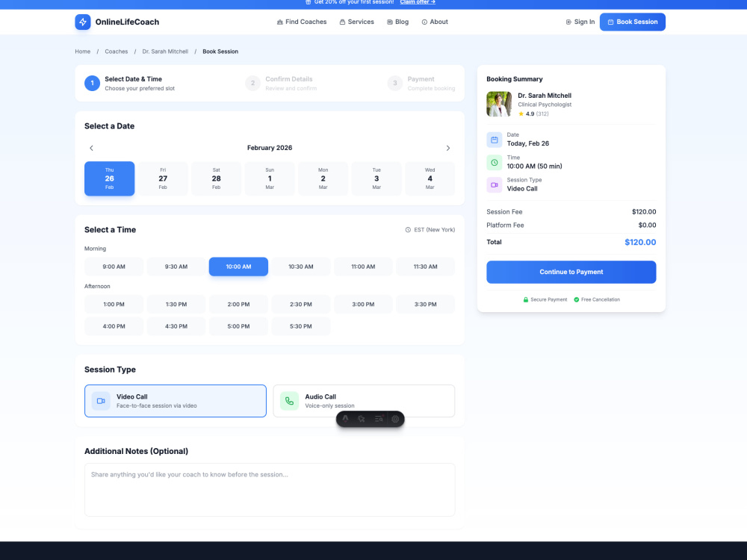Select Wed 4 Mar date

pyautogui.click(x=430, y=178)
